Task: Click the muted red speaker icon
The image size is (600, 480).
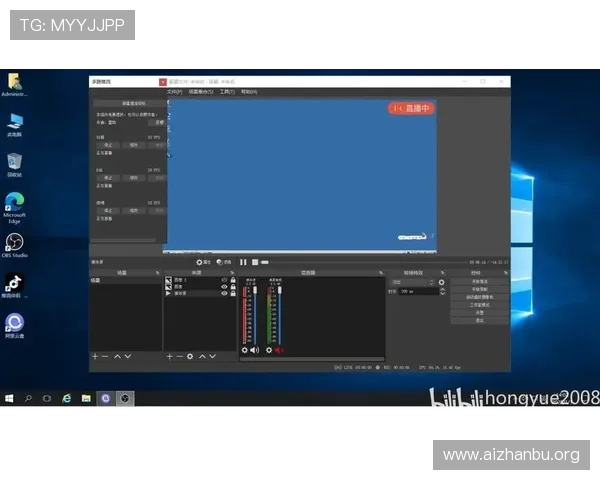Action: [x=279, y=350]
